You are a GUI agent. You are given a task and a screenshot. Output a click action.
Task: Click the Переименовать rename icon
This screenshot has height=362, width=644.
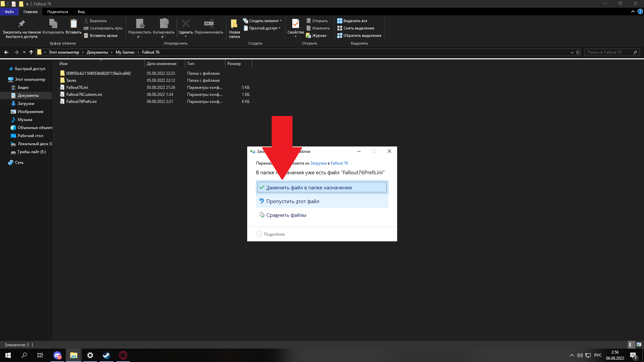(x=209, y=24)
